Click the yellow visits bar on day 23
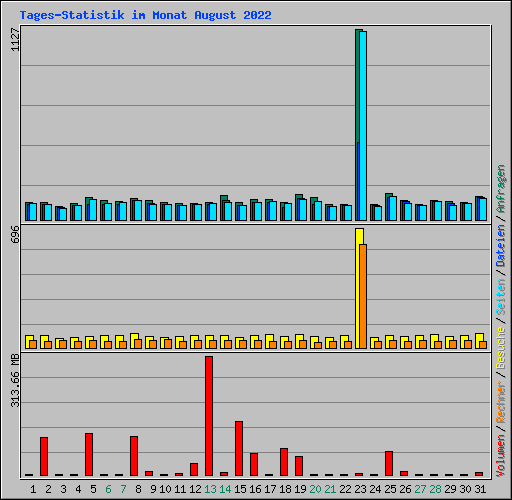 (358, 288)
